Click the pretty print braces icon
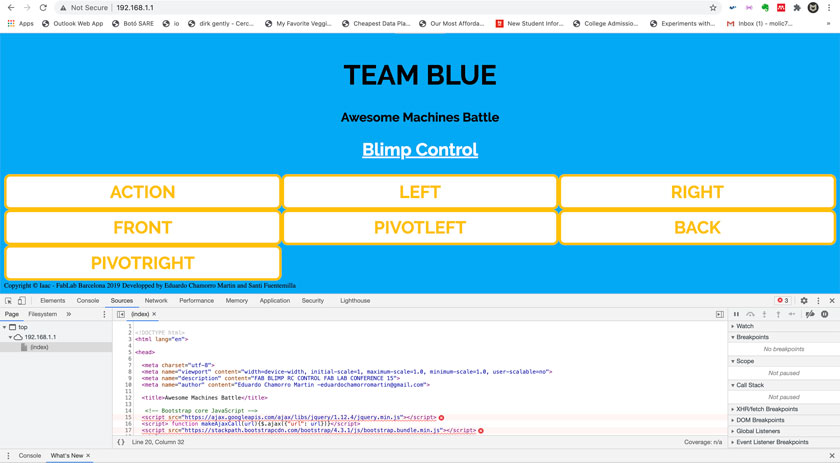Image resolution: width=840 pixels, height=463 pixels. (121, 442)
